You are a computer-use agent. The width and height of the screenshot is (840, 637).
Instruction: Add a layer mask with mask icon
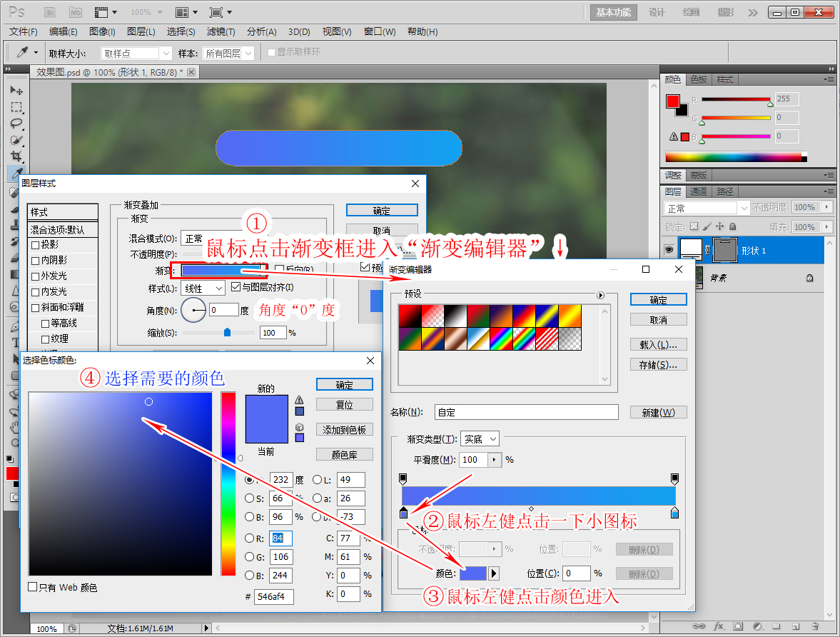738,626
